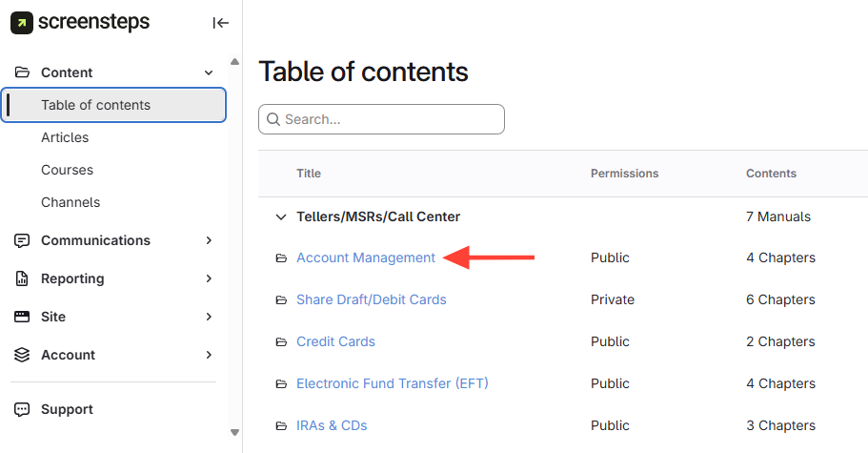Open the Share Draft/Debit Cards manual
This screenshot has height=453, width=868.
click(372, 299)
